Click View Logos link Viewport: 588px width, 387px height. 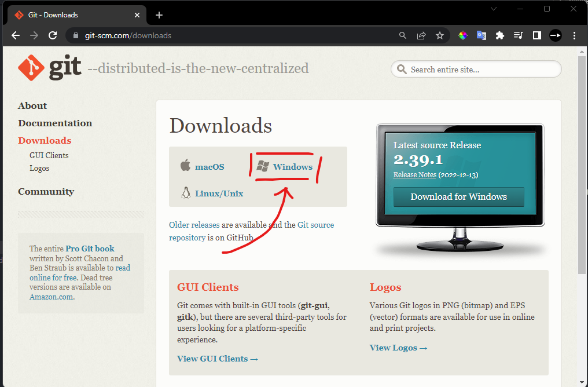point(398,348)
